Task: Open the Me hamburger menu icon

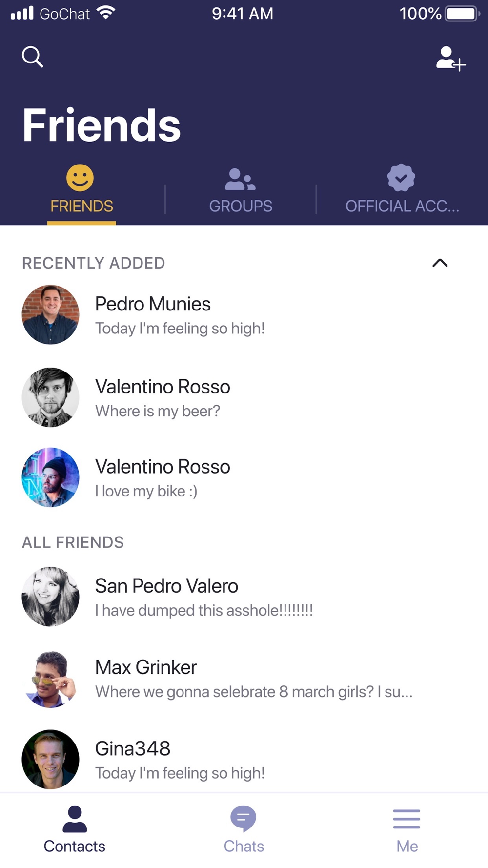Action: click(407, 819)
